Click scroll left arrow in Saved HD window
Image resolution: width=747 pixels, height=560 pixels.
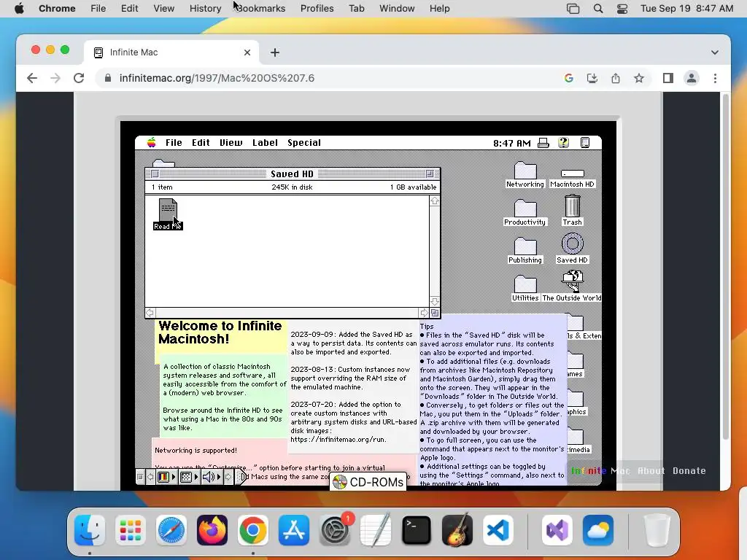[150, 313]
